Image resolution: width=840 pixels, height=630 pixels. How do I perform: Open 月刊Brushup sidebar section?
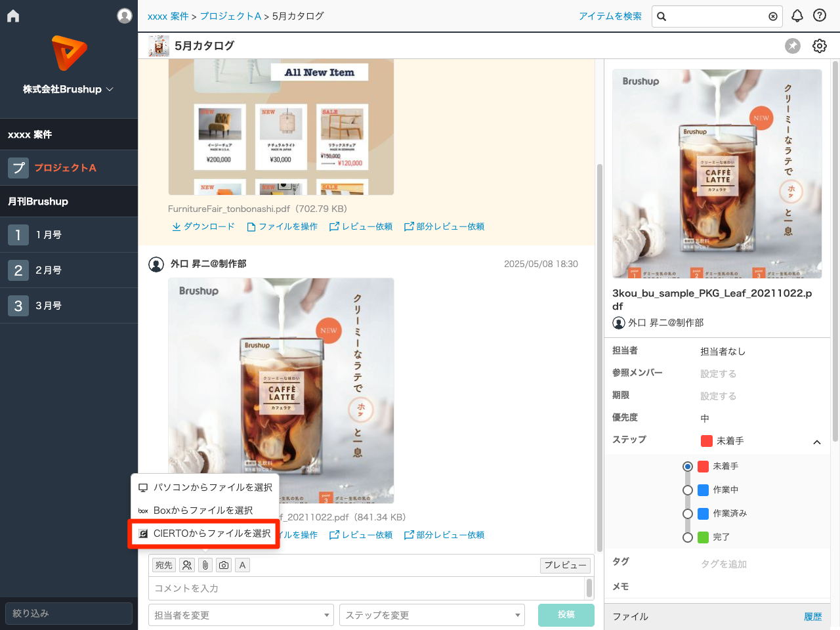coord(69,201)
